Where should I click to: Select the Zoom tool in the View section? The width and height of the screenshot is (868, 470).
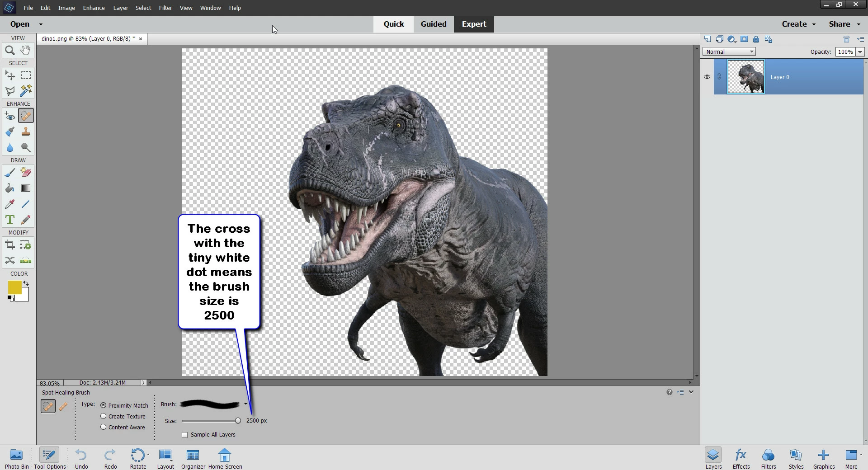pyautogui.click(x=9, y=51)
